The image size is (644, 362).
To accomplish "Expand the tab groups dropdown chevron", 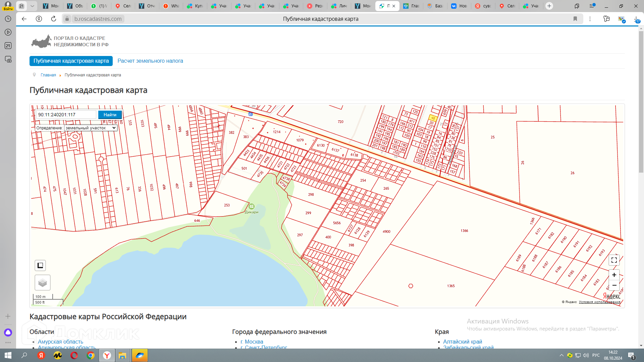I will (x=32, y=6).
